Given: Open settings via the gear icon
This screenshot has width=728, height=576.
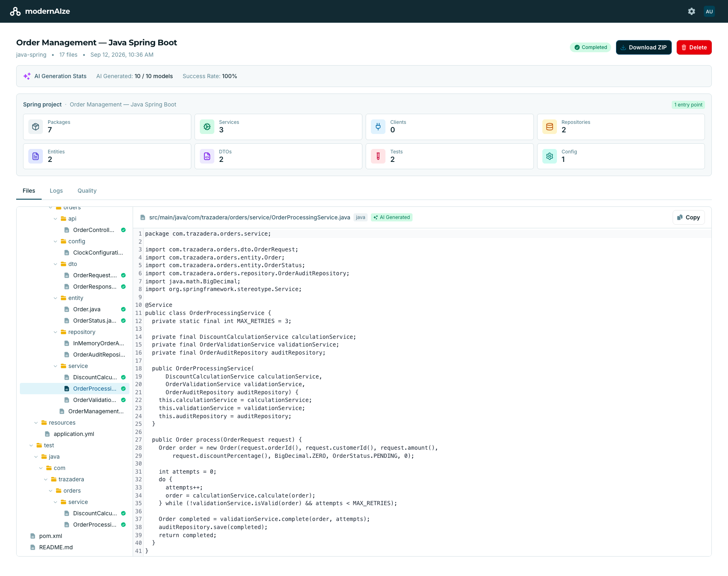Looking at the screenshot, I should click(x=692, y=11).
